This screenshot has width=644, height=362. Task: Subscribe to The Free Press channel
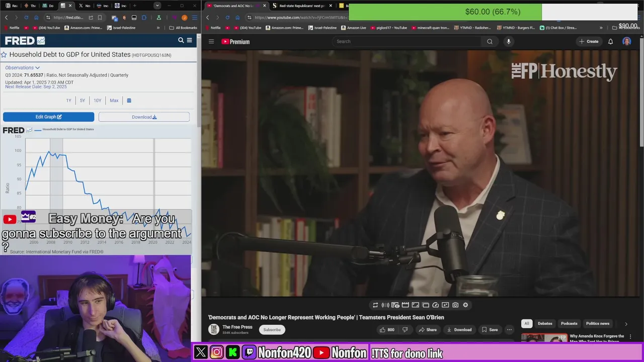pyautogui.click(x=272, y=330)
